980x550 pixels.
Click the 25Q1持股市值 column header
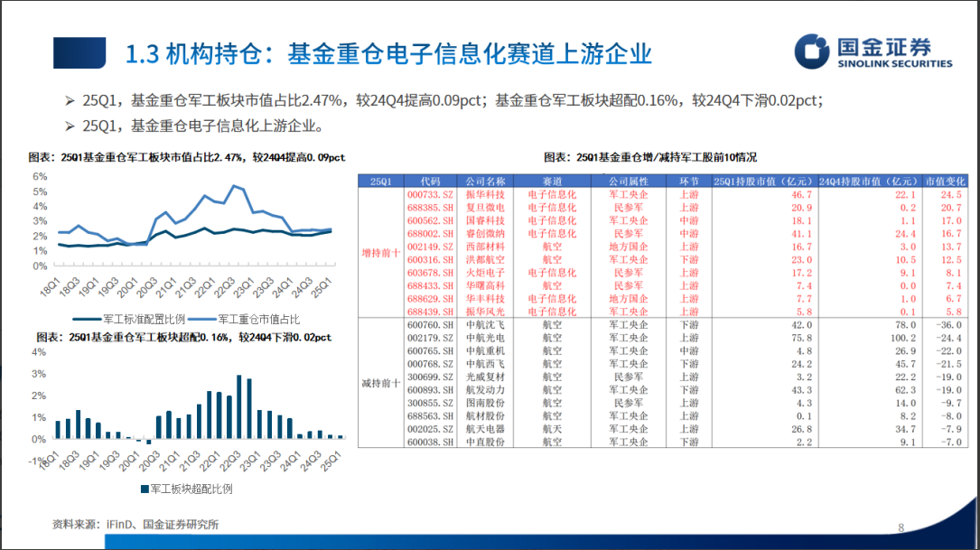763,182
